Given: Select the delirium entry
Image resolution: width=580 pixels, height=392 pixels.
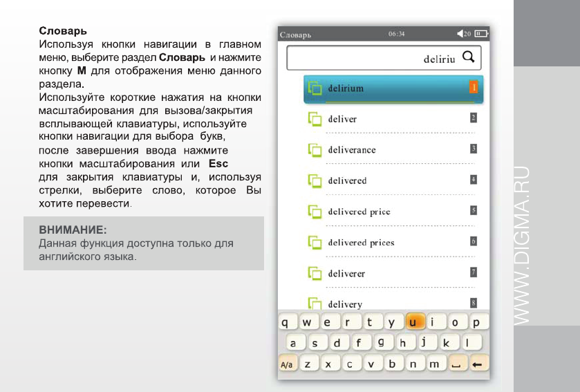Looking at the screenshot, I should 393,89.
